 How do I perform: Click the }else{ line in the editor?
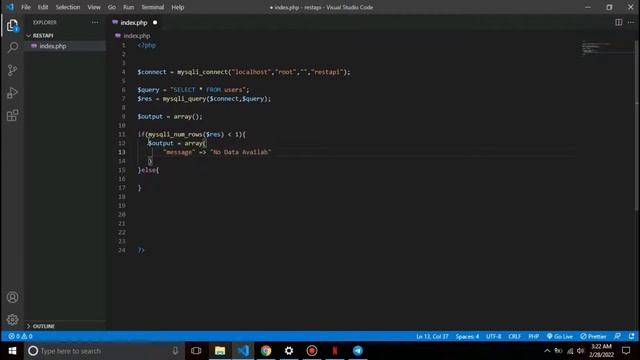[x=149, y=170]
